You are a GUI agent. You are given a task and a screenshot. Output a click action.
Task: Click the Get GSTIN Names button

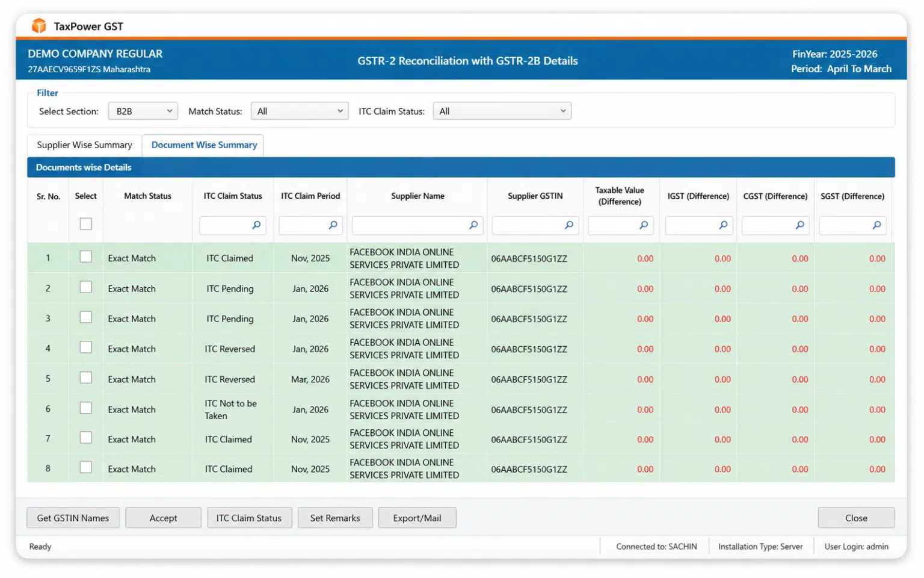point(73,518)
